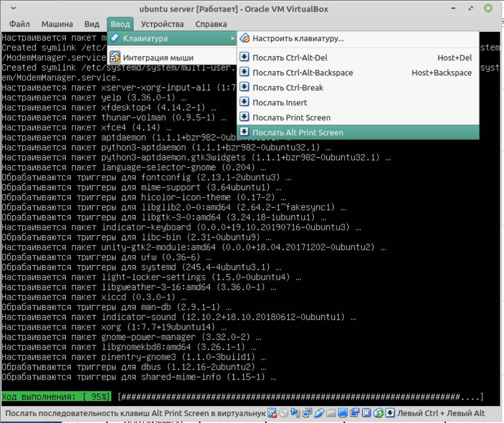Click the line mentioning 'xfce4 (4.14)'
This screenshot has height=423, width=504.
click(86, 127)
